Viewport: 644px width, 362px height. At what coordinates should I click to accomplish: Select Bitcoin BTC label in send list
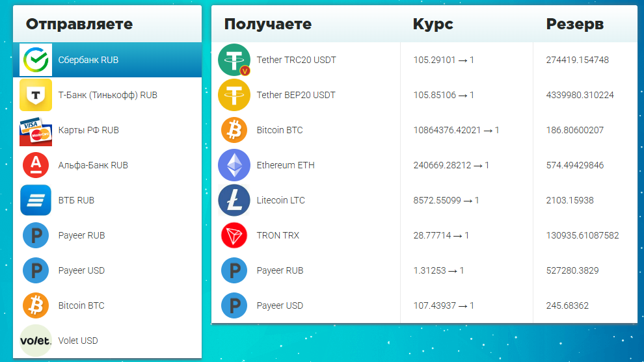pyautogui.click(x=81, y=305)
